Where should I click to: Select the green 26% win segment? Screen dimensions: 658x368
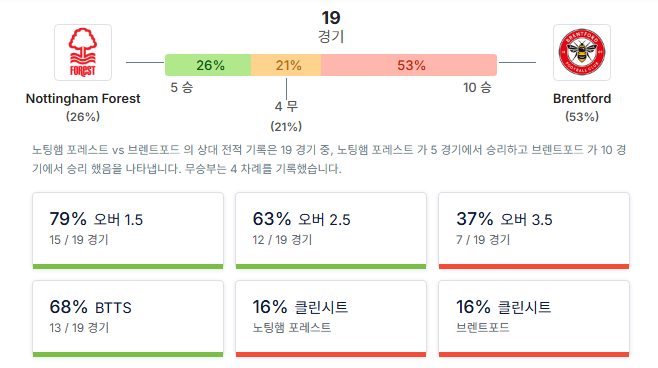coord(208,65)
